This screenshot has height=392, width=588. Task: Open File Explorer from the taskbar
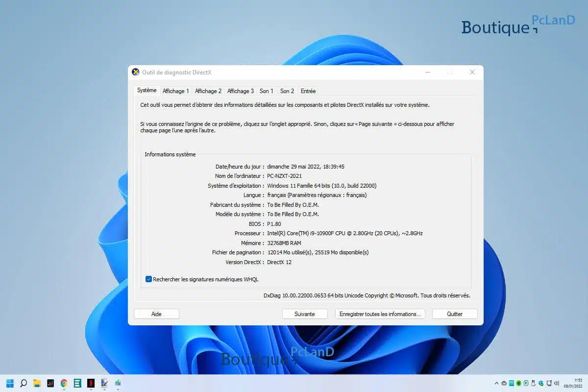coord(37,383)
